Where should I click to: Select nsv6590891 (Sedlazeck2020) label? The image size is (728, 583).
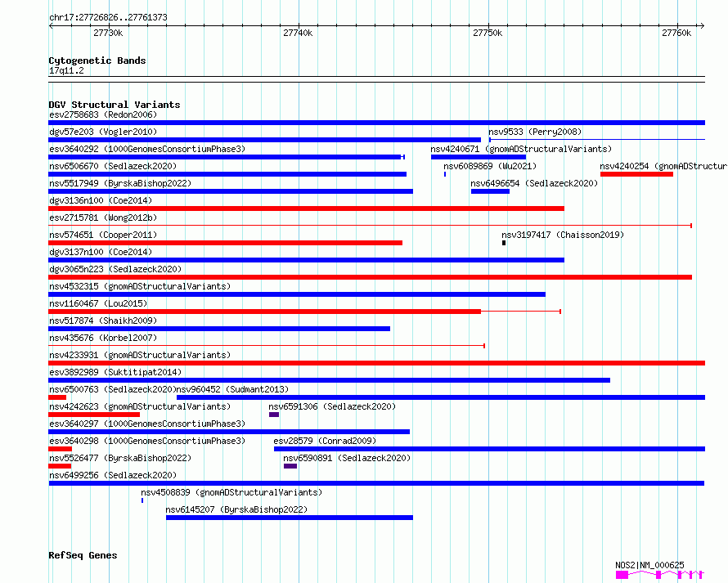pos(348,458)
